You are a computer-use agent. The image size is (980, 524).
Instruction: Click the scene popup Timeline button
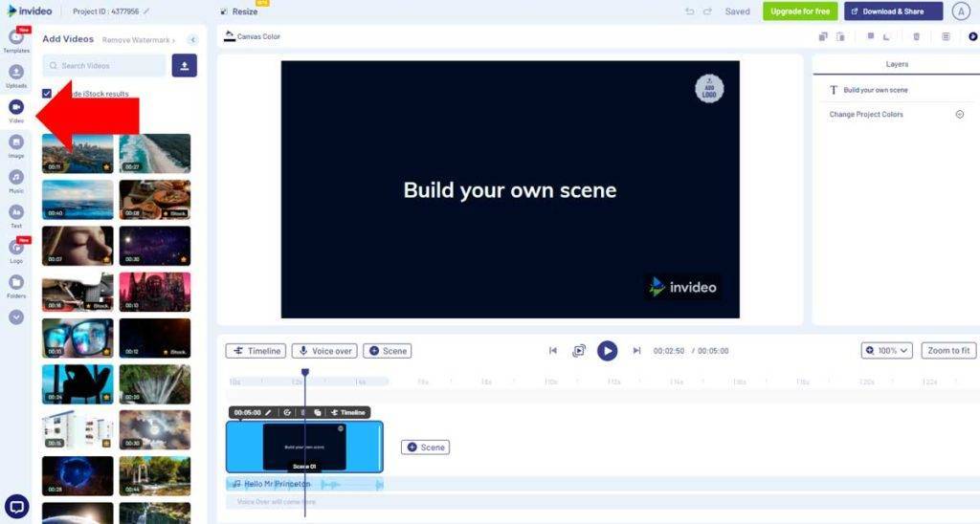pos(348,412)
